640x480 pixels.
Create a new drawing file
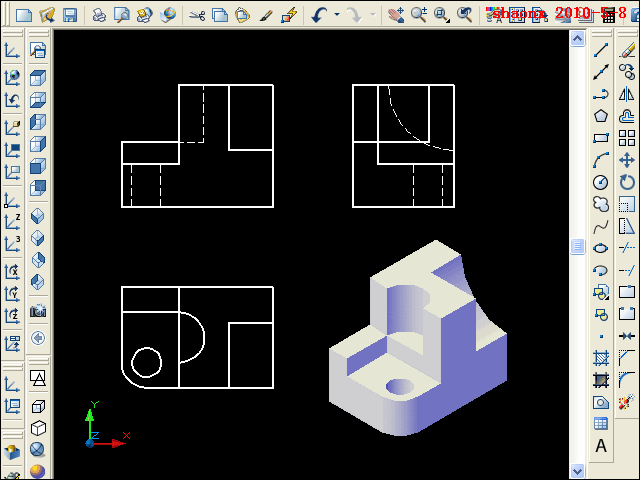pos(22,15)
